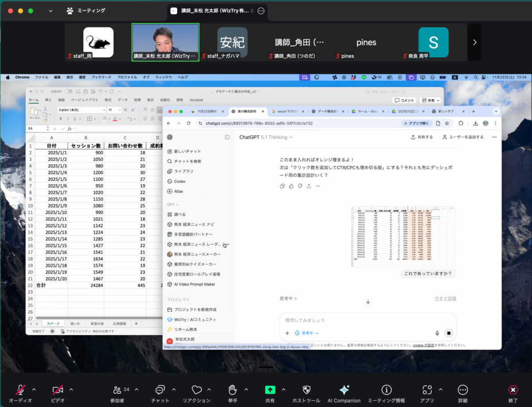This screenshot has width=532, height=407.
Task: Turn on video in Zoom toolbar
Action: [58, 390]
